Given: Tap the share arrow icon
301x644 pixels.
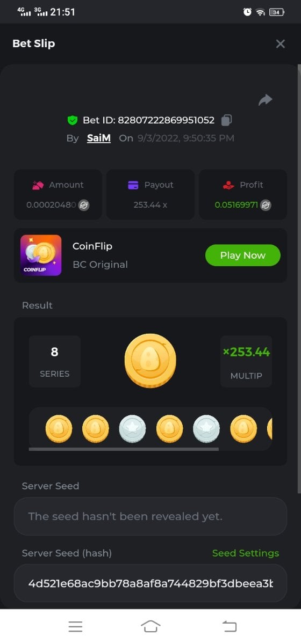Looking at the screenshot, I should coord(266,100).
